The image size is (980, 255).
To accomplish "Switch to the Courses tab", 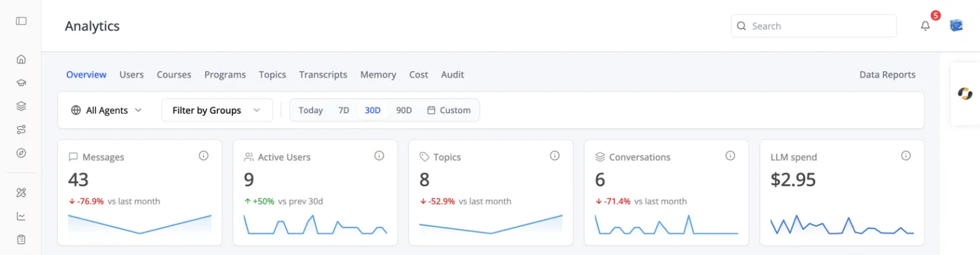I will [174, 74].
